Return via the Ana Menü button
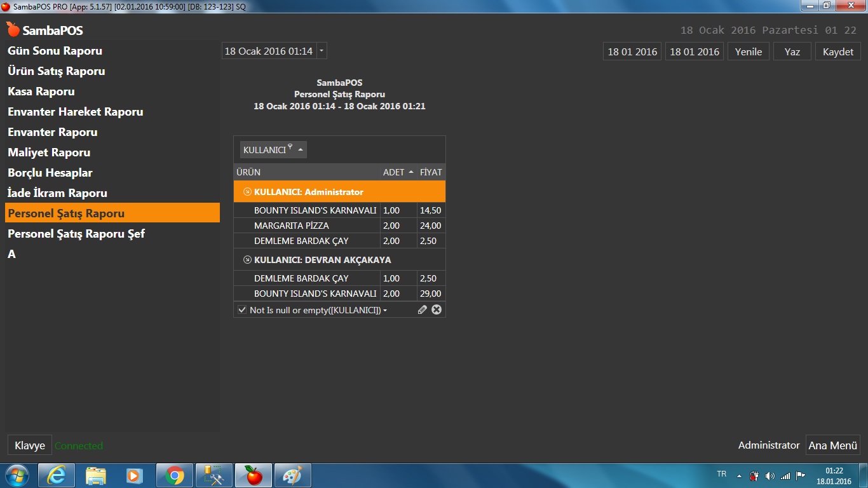The width and height of the screenshot is (868, 488). pos(832,445)
